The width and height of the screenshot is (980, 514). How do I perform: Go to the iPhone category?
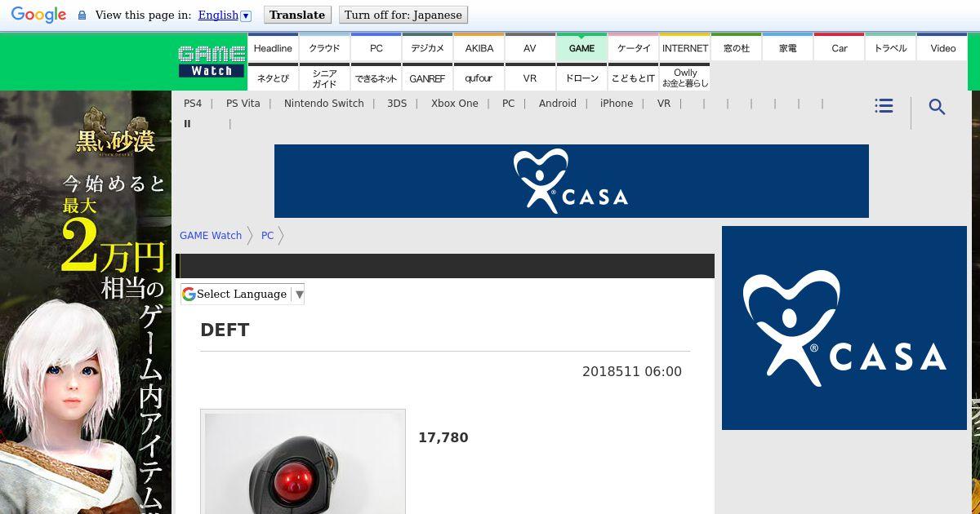coord(617,104)
